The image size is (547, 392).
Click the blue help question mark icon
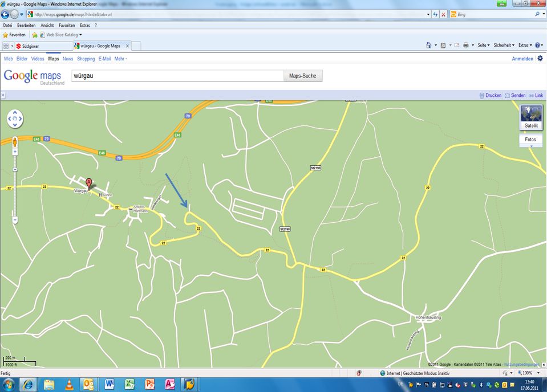click(537, 46)
